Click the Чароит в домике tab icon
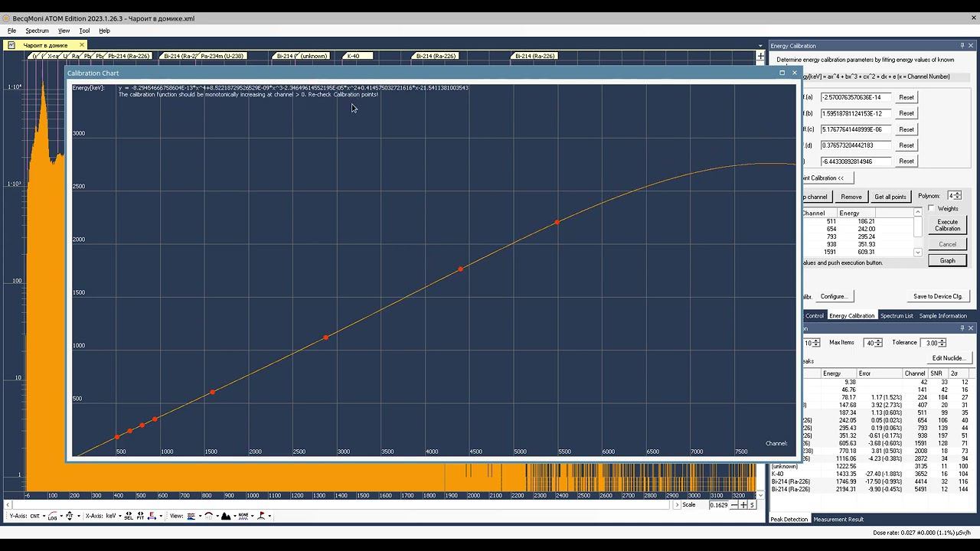The image size is (980, 551). tap(11, 45)
